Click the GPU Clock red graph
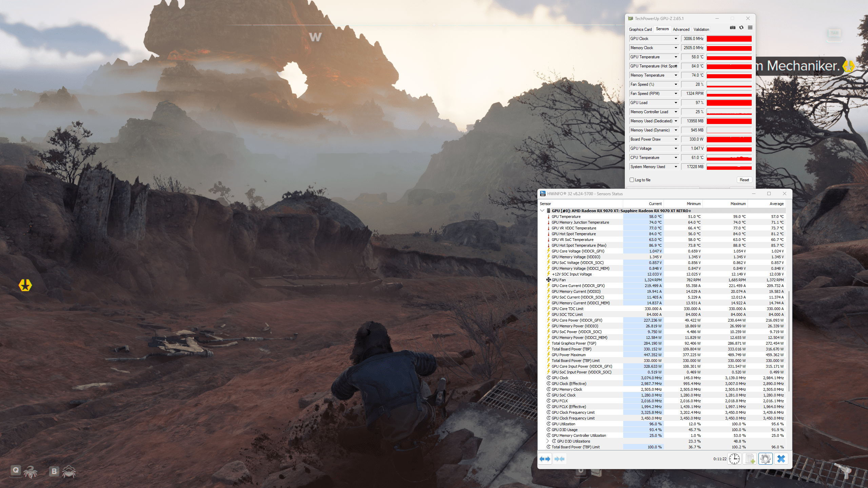The image size is (868, 488). (x=729, y=39)
